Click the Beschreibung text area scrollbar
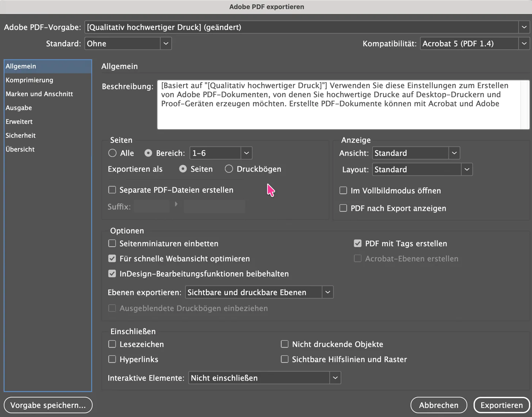This screenshot has width=532, height=417. (525, 105)
